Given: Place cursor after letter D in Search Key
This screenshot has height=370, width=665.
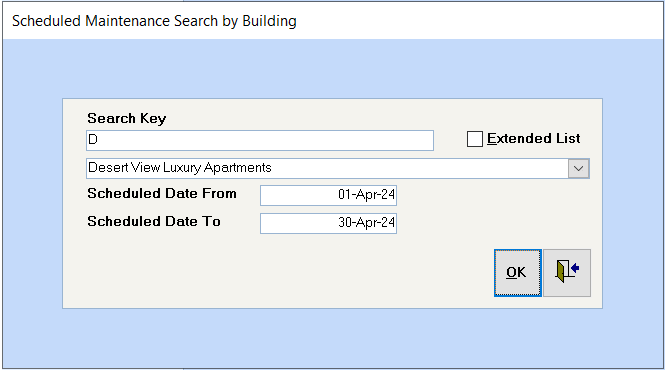Looking at the screenshot, I should click(x=99, y=140).
